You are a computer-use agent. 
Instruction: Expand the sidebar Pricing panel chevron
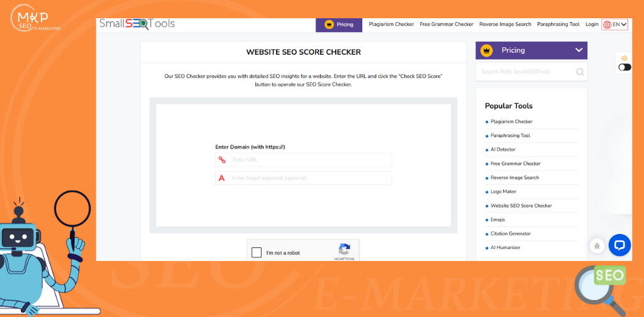click(579, 50)
